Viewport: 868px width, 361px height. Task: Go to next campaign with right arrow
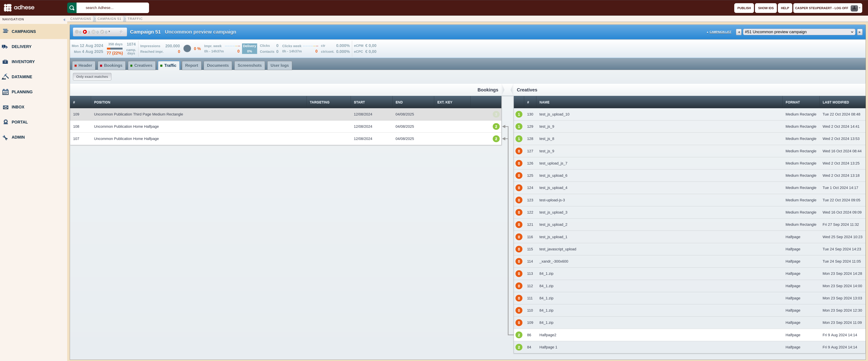[x=860, y=32]
